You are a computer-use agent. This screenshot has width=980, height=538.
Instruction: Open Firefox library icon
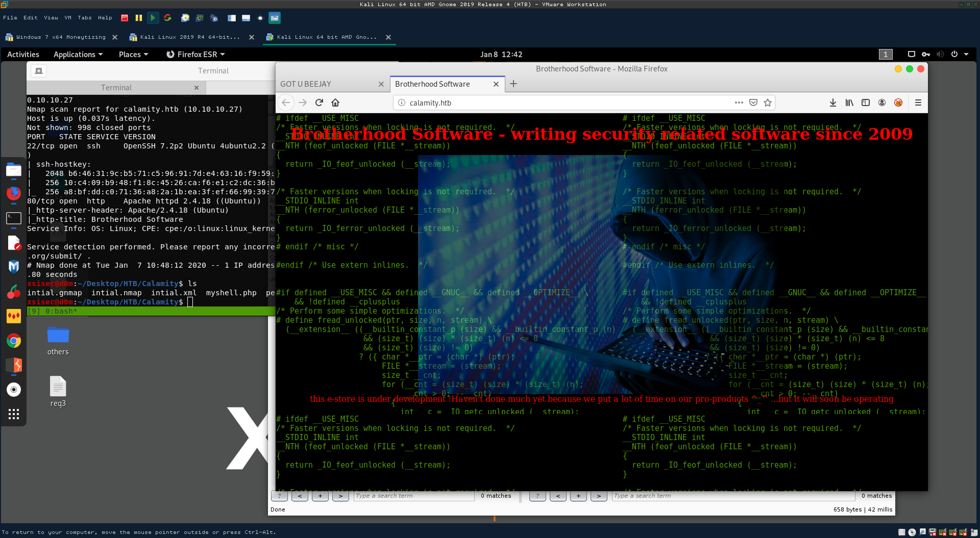tap(849, 103)
